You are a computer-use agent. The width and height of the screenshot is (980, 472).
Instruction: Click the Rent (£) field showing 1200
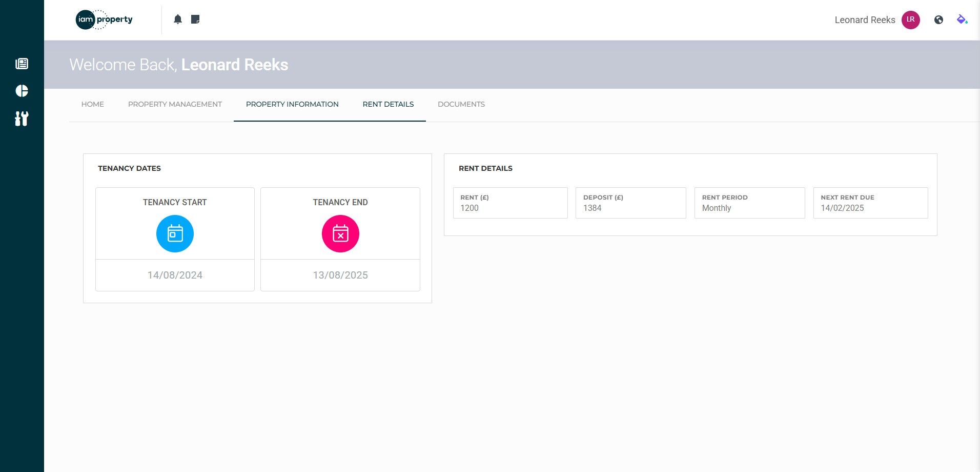[511, 203]
